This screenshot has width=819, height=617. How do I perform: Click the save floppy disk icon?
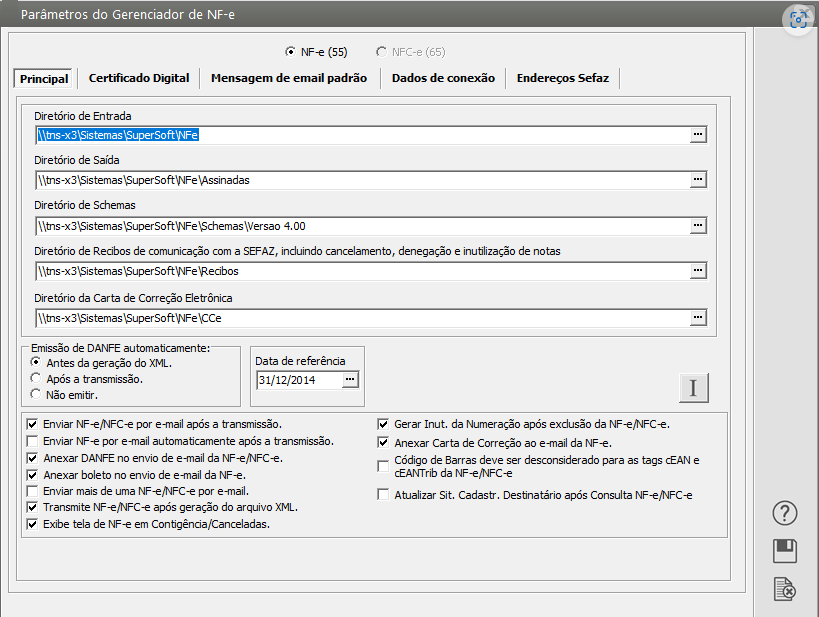(x=785, y=551)
